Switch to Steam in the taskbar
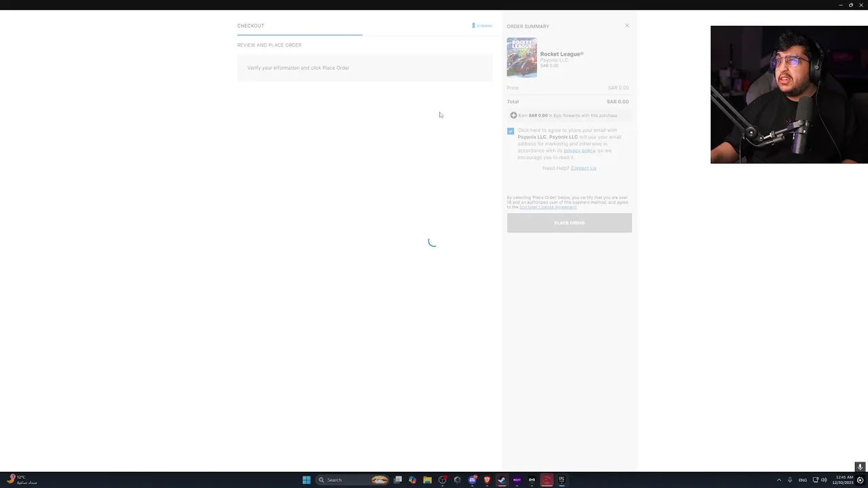868x488 pixels. [502, 480]
